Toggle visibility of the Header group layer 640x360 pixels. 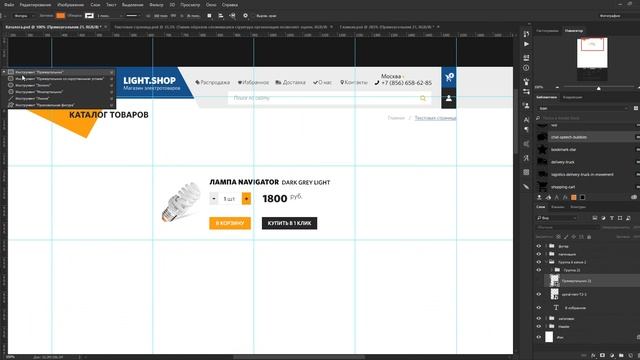[539, 326]
